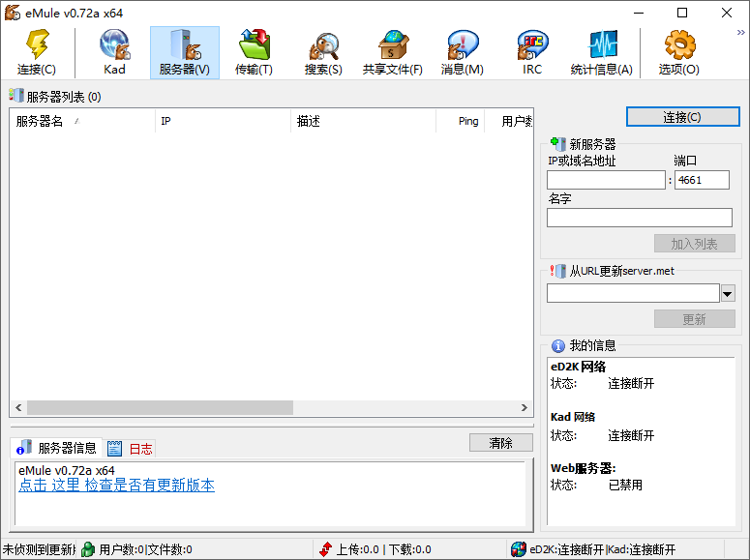Click the server list horizontal scrollbar thumb
The height and width of the screenshot is (560, 750).
tap(161, 407)
